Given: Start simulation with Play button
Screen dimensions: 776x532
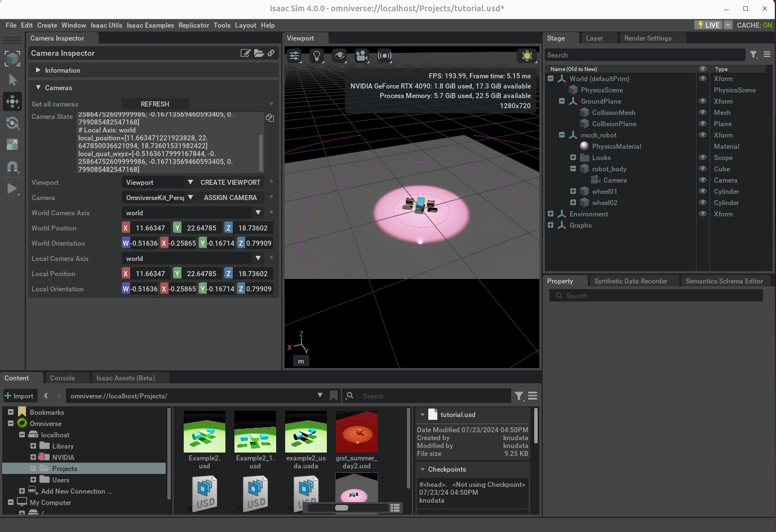Looking at the screenshot, I should pyautogui.click(x=12, y=188).
